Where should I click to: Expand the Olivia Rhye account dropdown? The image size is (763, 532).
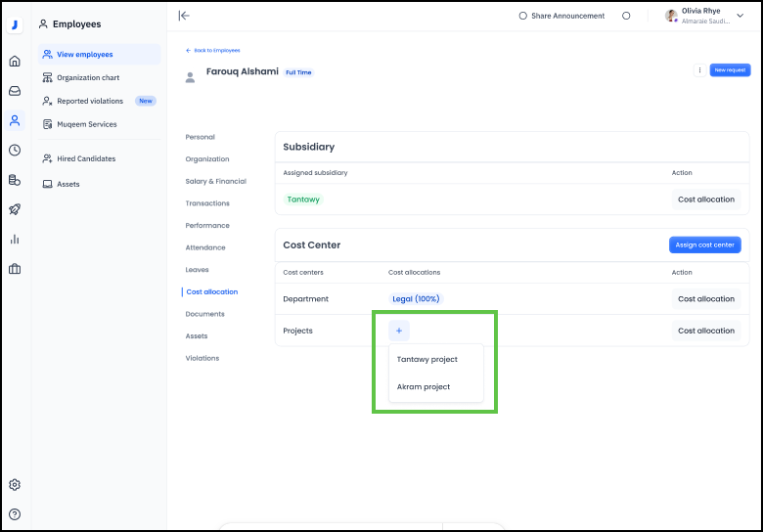point(740,16)
